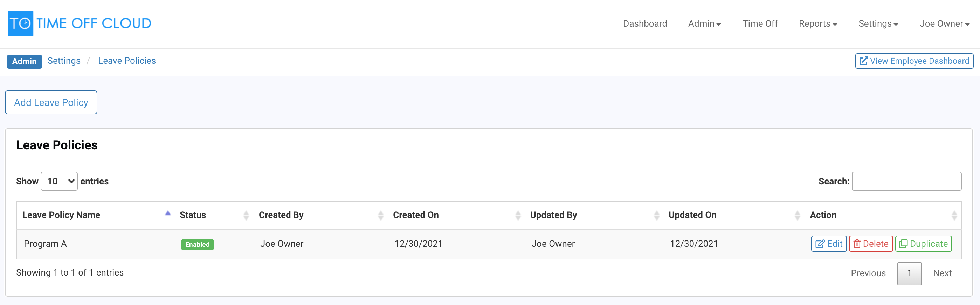Delete the Program A policy

click(x=871, y=244)
